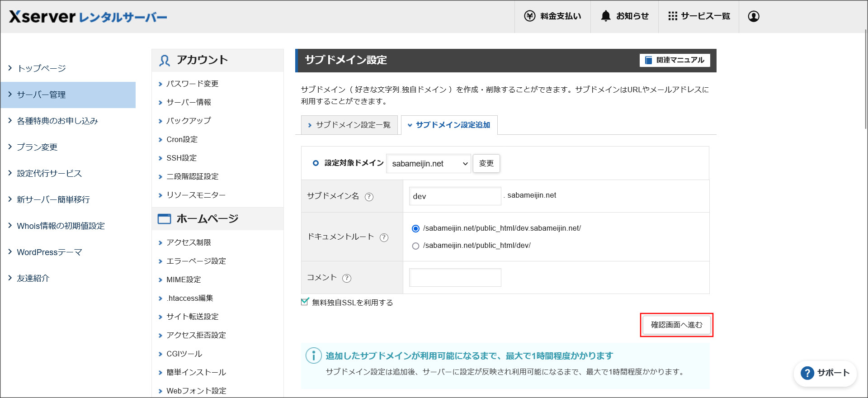Open the user account profile icon
The height and width of the screenshot is (398, 868).
[x=754, y=16]
